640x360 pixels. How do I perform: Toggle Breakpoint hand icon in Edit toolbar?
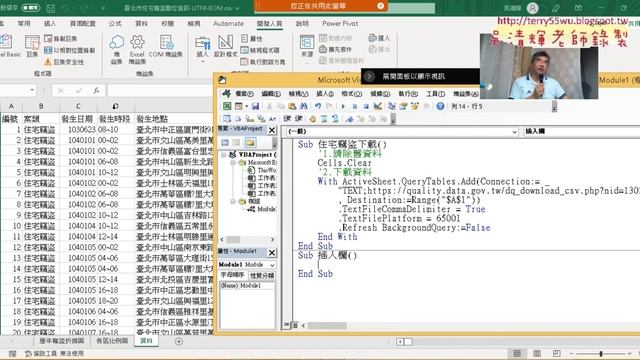[312, 119]
